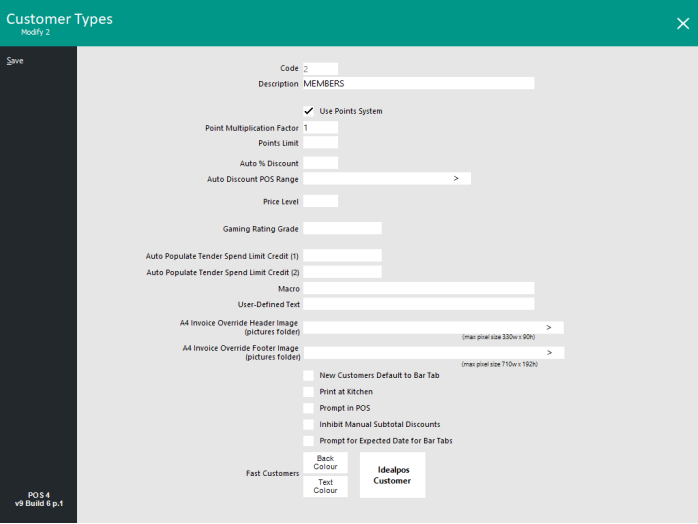Enable the Prompt in POS checkbox

[x=308, y=408]
